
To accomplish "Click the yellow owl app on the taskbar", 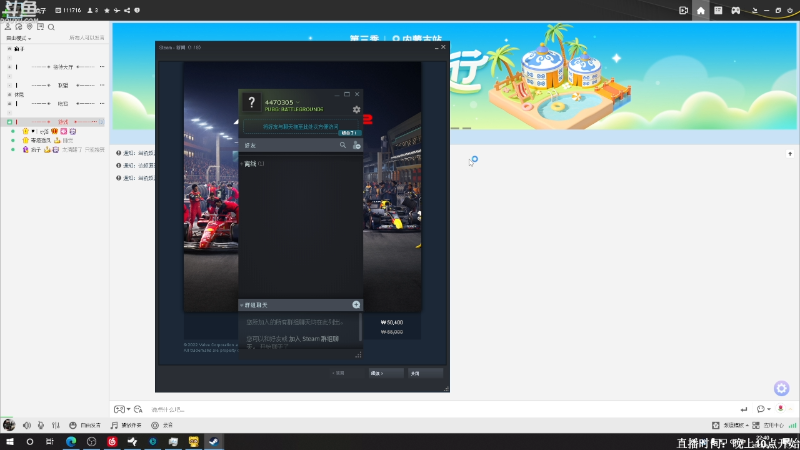I will [193, 441].
